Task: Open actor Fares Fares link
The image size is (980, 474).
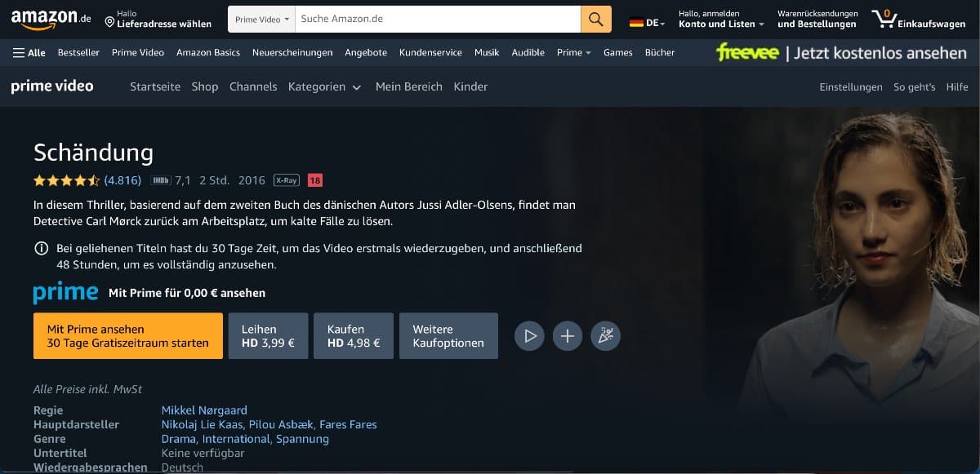Action: tap(348, 424)
